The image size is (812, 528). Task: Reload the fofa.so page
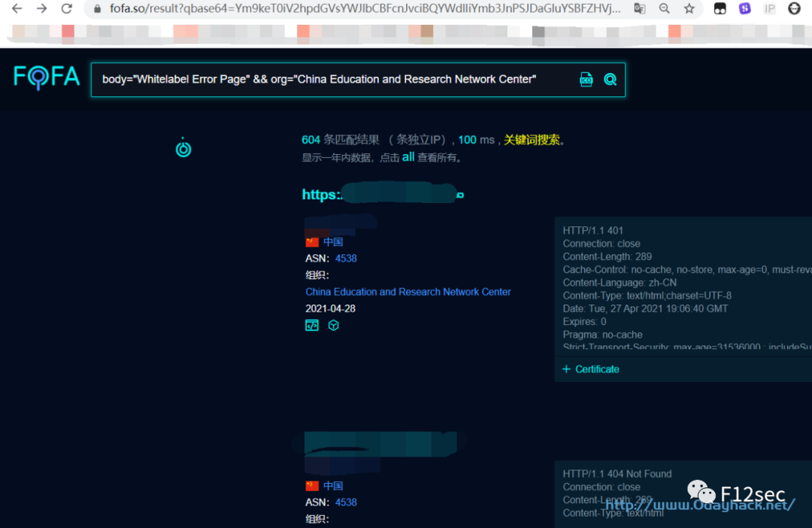(x=67, y=8)
